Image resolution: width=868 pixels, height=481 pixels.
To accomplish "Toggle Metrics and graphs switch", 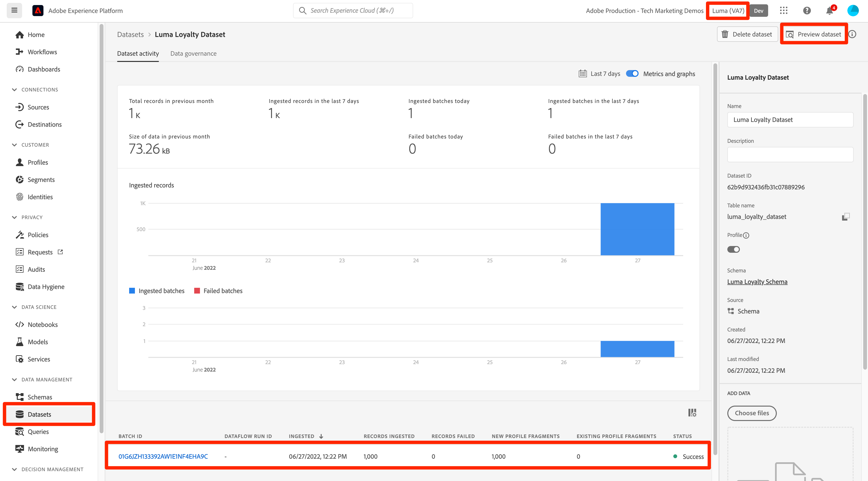I will coord(632,74).
